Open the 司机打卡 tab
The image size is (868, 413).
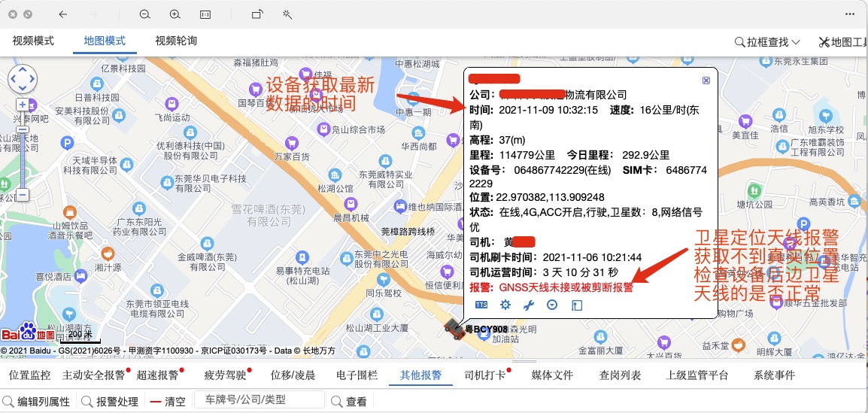coord(485,375)
